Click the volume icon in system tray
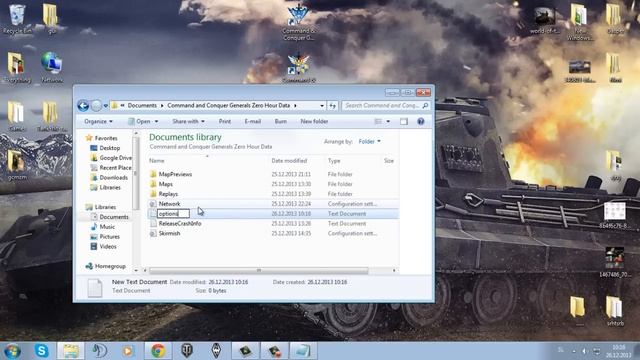The image size is (640, 360). (584, 351)
